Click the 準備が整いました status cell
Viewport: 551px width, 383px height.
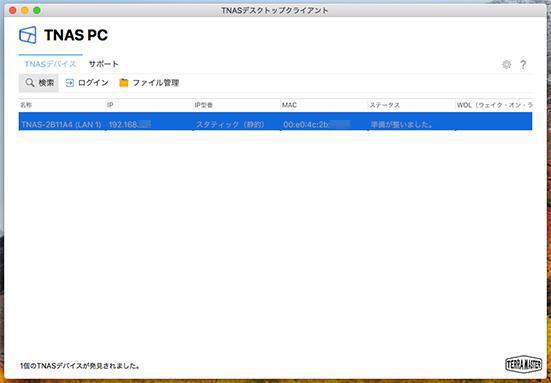coord(401,124)
